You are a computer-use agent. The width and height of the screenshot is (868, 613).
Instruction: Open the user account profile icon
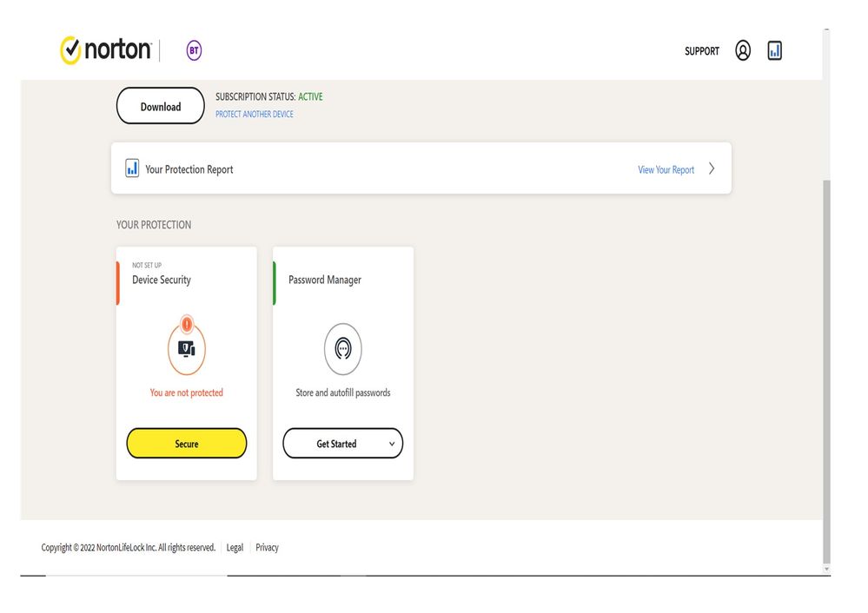click(x=743, y=50)
